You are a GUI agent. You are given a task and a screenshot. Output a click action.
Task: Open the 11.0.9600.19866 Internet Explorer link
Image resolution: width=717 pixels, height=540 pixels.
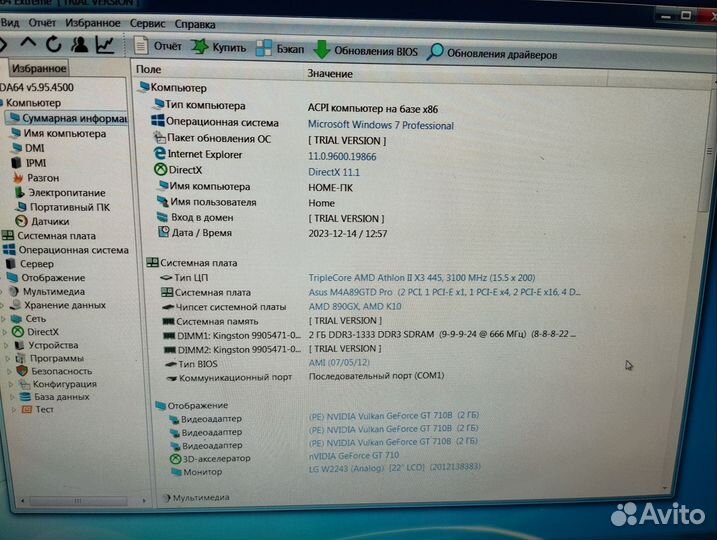342,156
